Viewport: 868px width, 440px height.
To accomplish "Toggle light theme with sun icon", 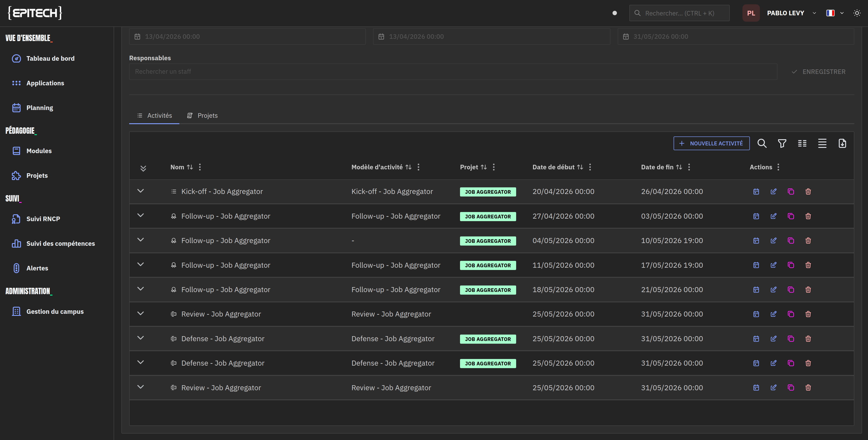I will (857, 13).
